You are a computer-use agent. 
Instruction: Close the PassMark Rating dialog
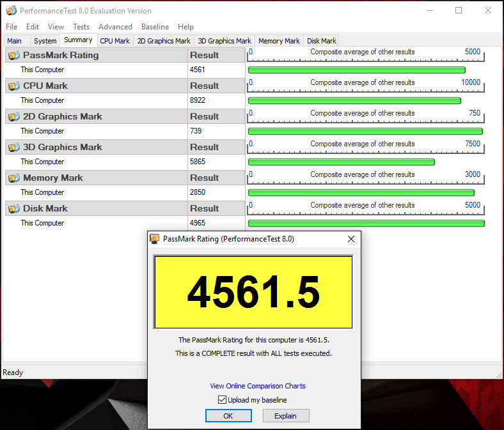click(351, 239)
